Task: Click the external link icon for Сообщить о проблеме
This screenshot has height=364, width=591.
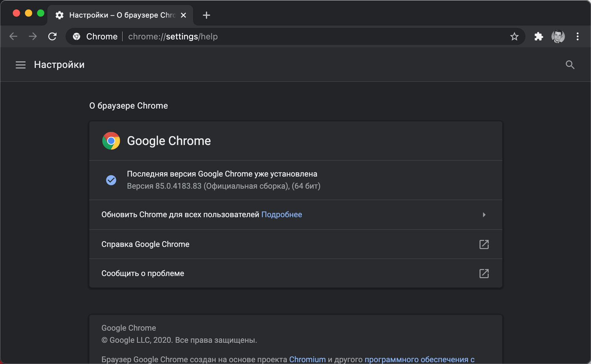Action: [x=484, y=273]
